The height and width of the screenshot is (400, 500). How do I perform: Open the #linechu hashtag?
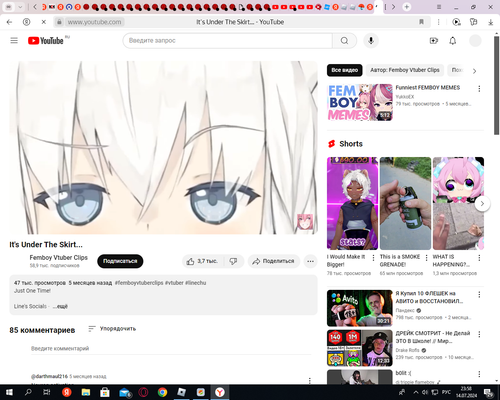pyautogui.click(x=195, y=283)
